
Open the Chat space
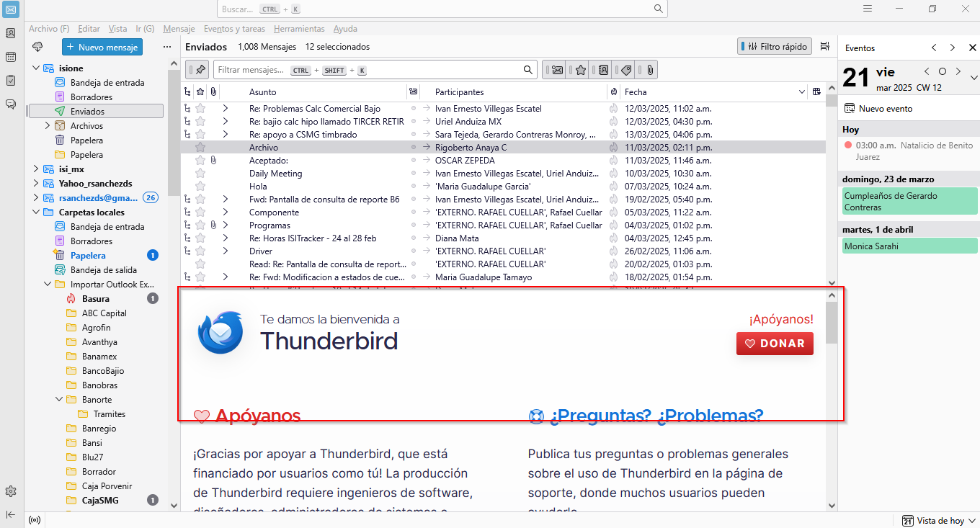pyautogui.click(x=11, y=104)
